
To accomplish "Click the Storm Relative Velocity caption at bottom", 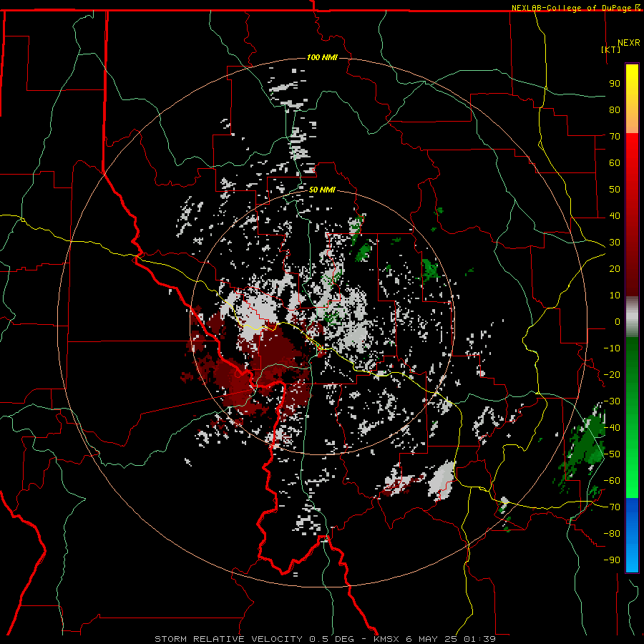I will pos(326,639).
